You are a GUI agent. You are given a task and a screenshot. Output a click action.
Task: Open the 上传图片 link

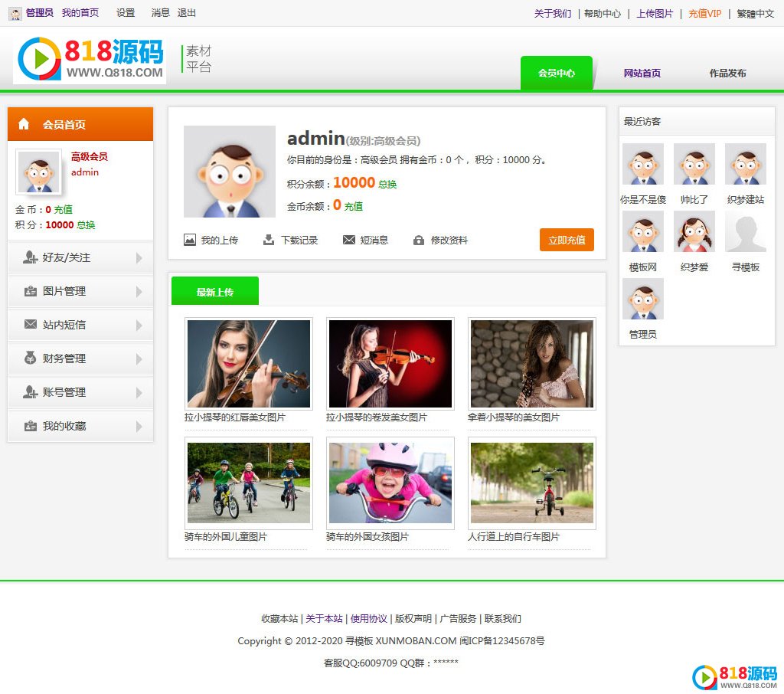[655, 14]
